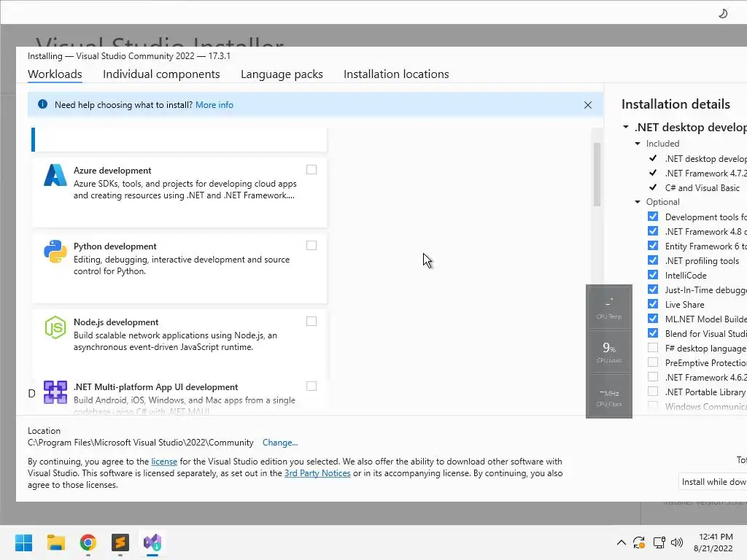The height and width of the screenshot is (560, 747).
Task: Click C# and Visual Basic included item
Action: click(703, 188)
